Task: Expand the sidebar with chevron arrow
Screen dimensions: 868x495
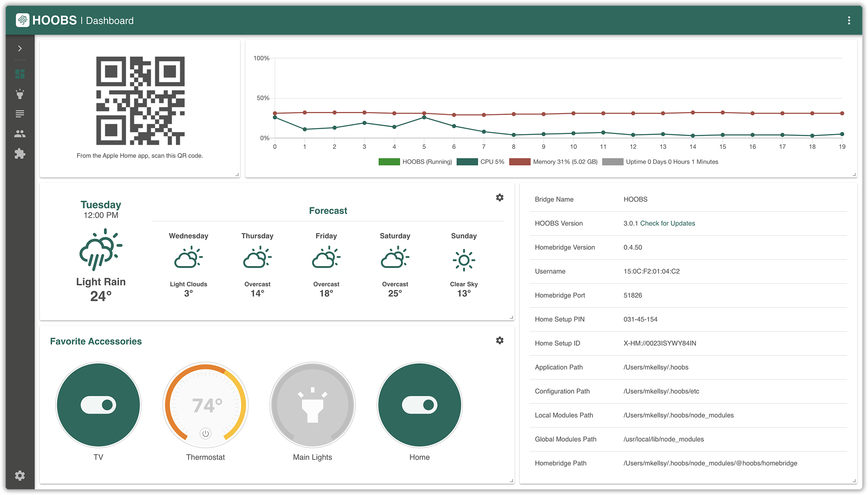Action: click(20, 48)
